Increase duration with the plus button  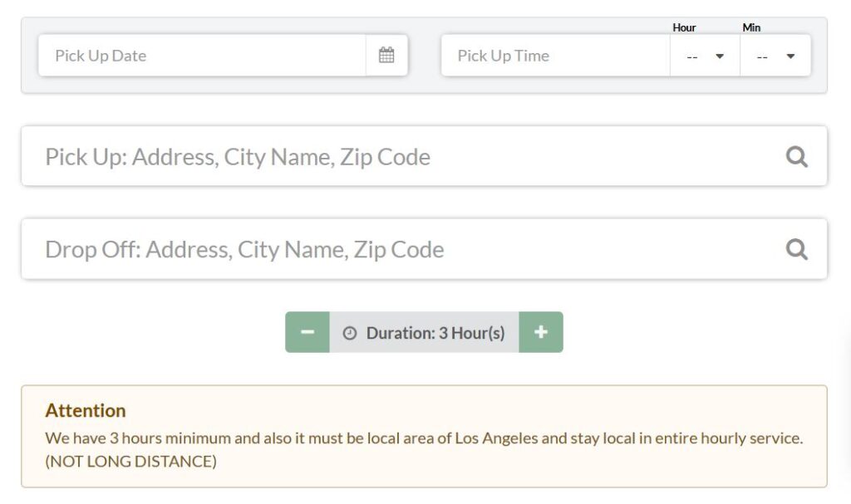point(541,332)
